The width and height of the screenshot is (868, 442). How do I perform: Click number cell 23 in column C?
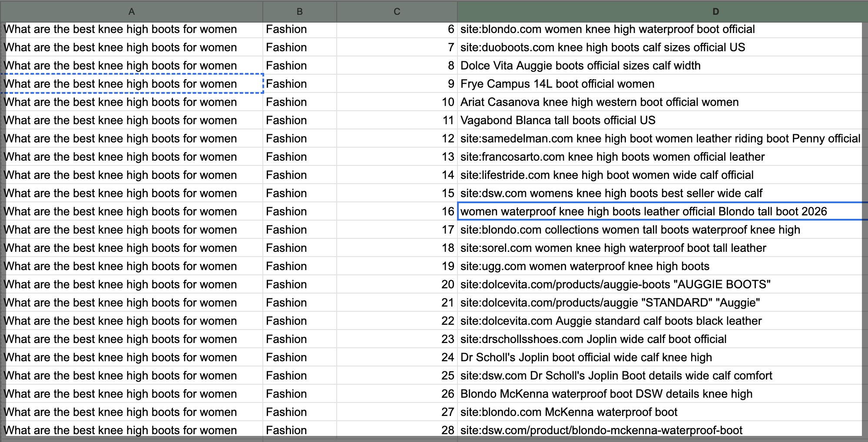[x=397, y=339]
